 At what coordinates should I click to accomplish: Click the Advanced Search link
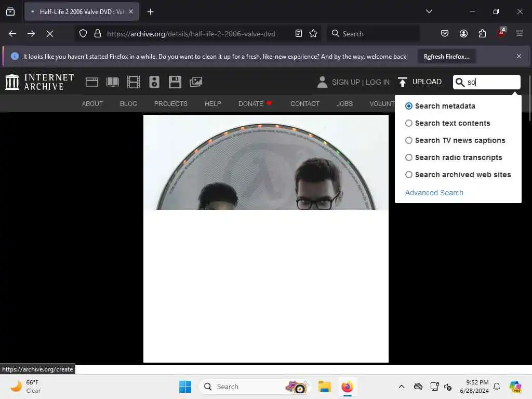(434, 193)
